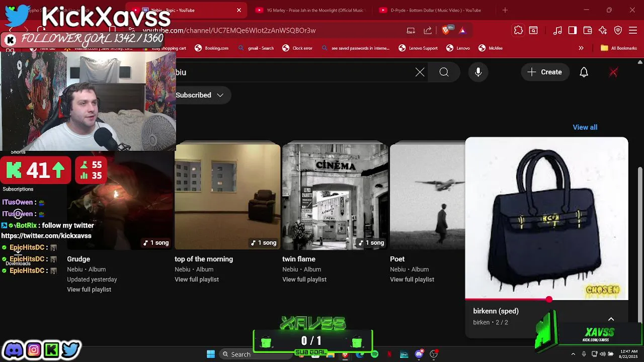644x362 pixels.
Task: Click the Brave VPN shield icon
Action: point(618,30)
